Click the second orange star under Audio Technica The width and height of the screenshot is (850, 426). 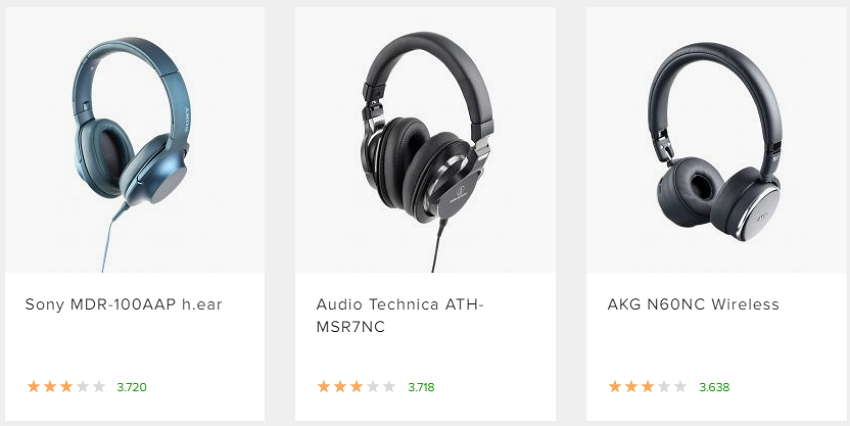click(x=340, y=386)
